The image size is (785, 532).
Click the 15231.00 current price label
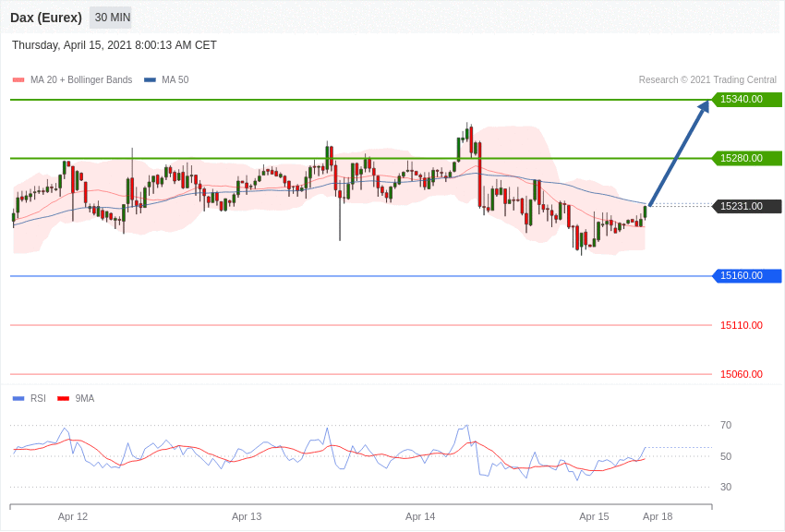click(x=747, y=206)
